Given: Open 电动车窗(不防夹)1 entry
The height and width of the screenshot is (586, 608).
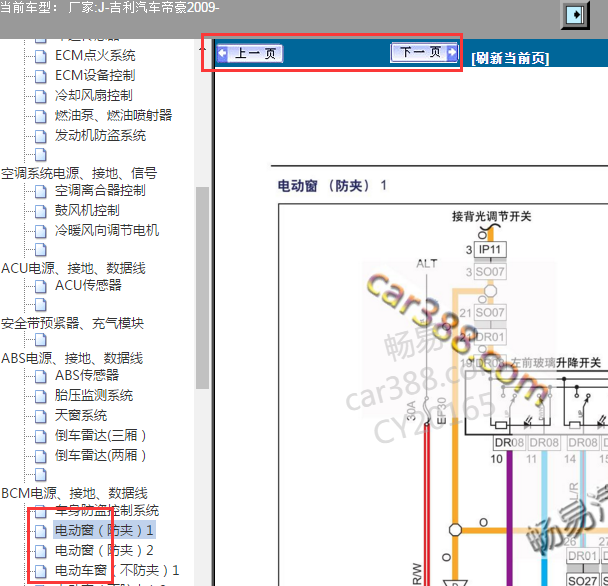Looking at the screenshot, I should tap(117, 570).
